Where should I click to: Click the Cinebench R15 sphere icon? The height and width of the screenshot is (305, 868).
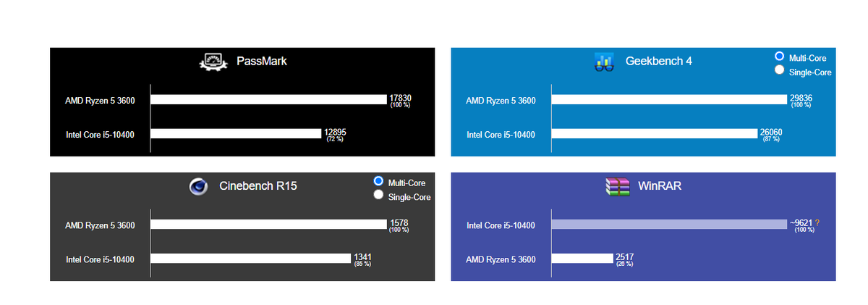[198, 186]
